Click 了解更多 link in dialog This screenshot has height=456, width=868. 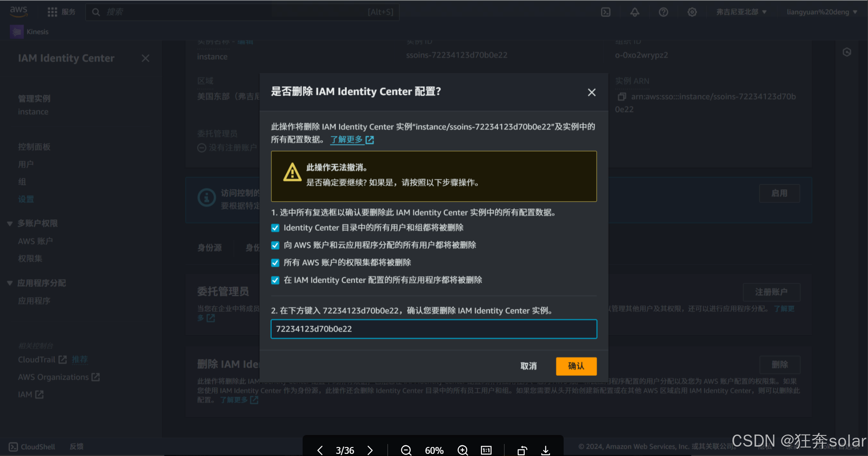(x=352, y=139)
